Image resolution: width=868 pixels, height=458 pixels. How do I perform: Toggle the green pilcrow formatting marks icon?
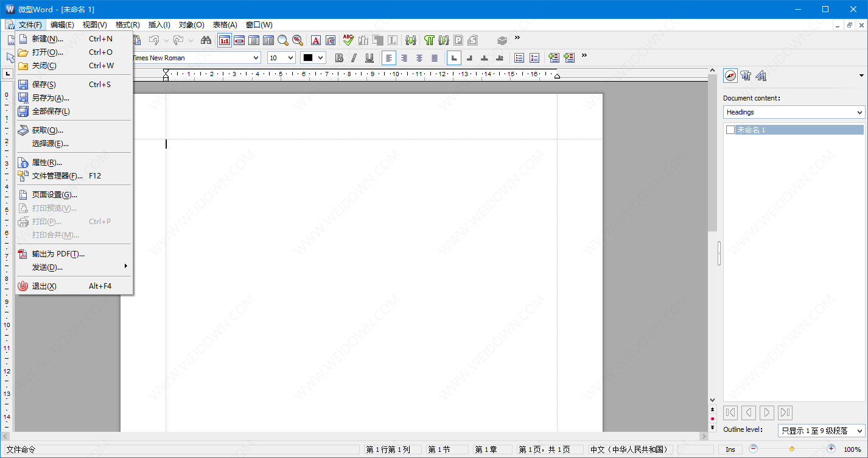(429, 40)
